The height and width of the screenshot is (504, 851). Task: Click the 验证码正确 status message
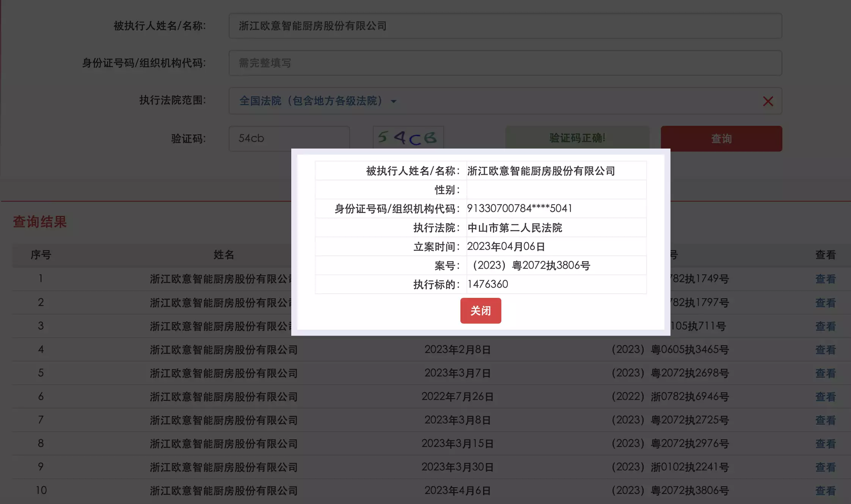tap(576, 139)
